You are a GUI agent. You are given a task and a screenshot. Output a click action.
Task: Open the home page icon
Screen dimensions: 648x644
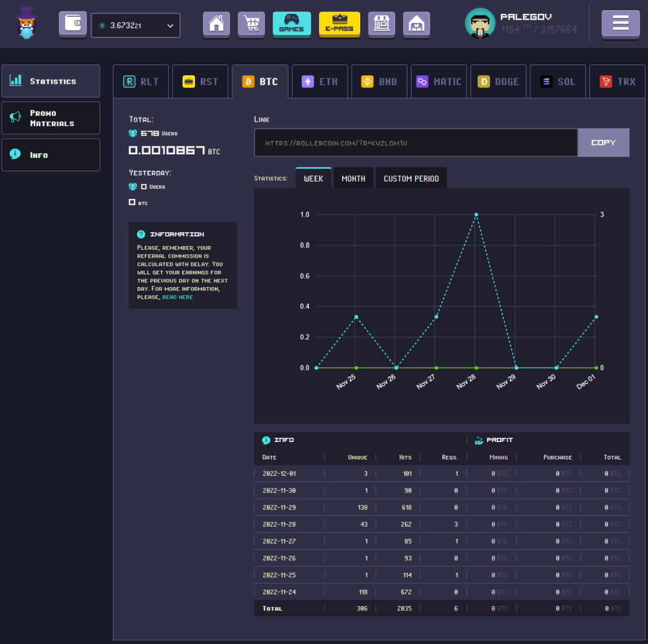point(216,24)
